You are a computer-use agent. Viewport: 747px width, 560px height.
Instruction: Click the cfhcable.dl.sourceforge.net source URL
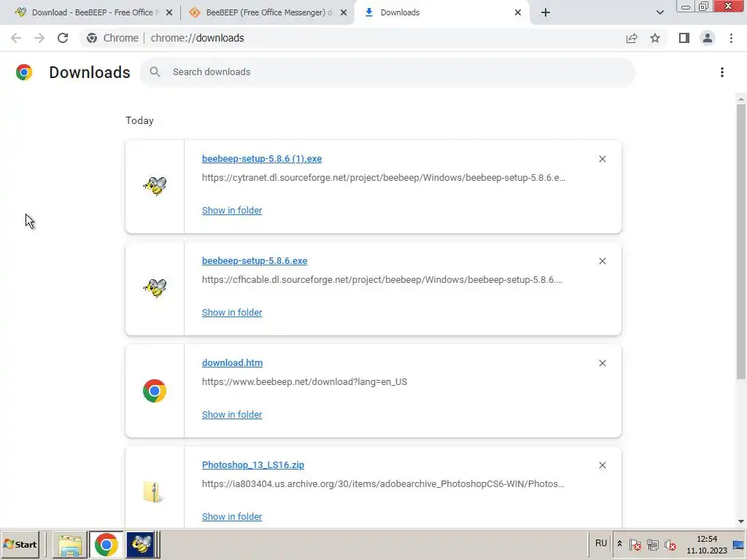[382, 279]
